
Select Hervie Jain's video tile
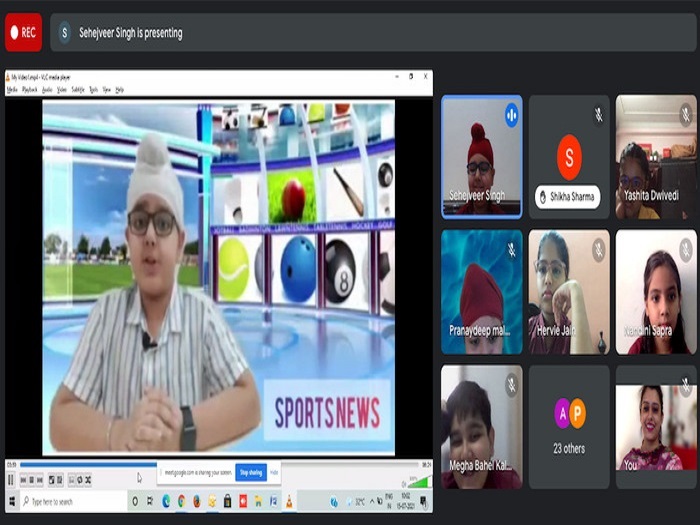[569, 292]
